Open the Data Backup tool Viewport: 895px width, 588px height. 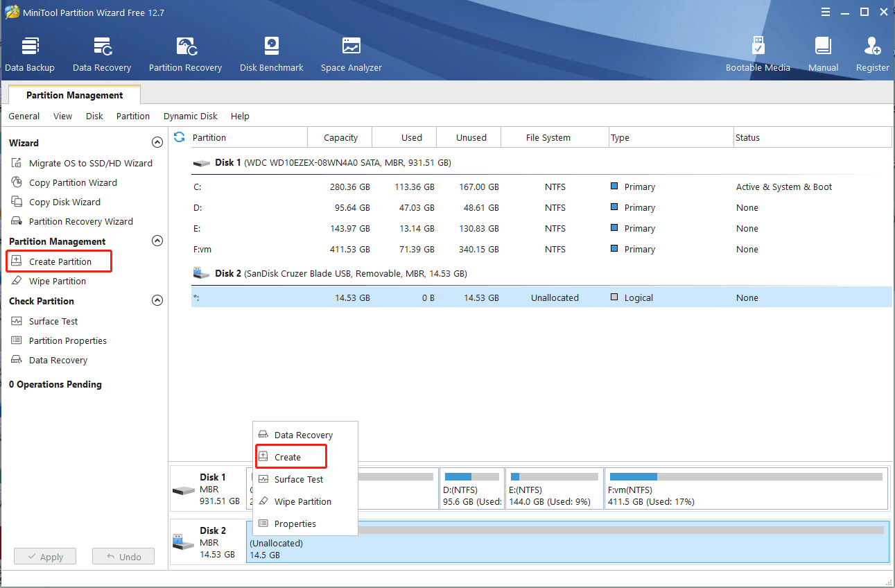pyautogui.click(x=30, y=55)
